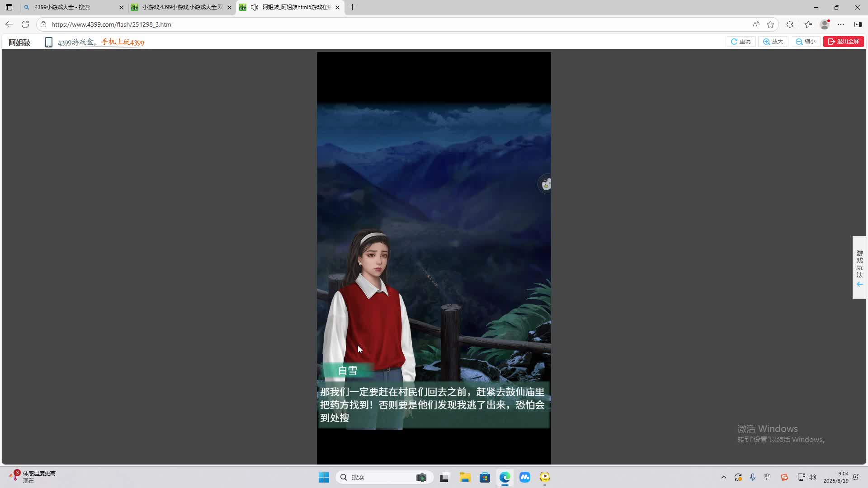Click 退出全屏 to exit fullscreen
868x488 pixels.
(844, 42)
